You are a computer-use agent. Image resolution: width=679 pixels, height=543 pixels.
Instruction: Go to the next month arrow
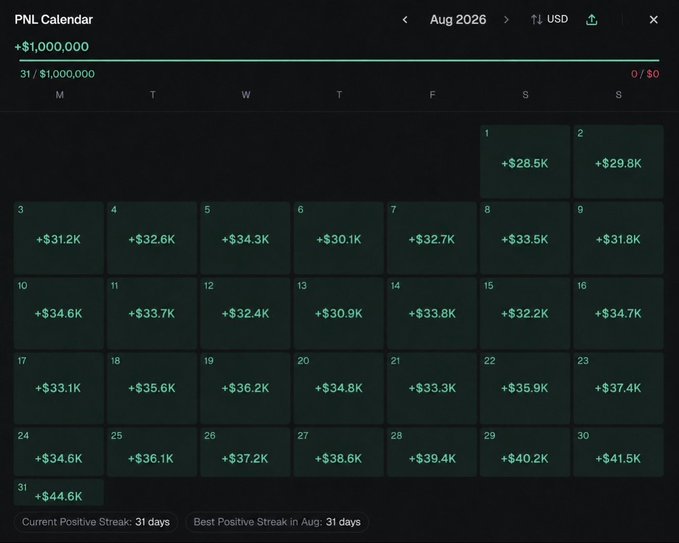[x=506, y=19]
